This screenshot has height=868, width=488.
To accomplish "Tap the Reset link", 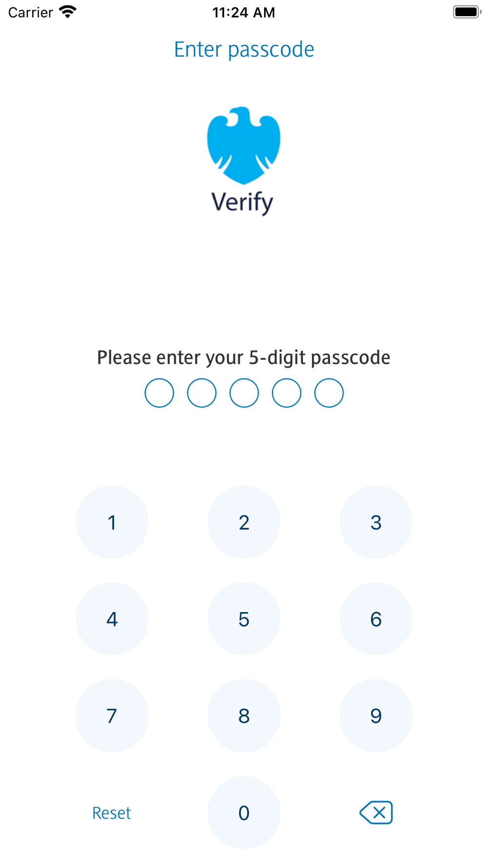I will pyautogui.click(x=112, y=813).
